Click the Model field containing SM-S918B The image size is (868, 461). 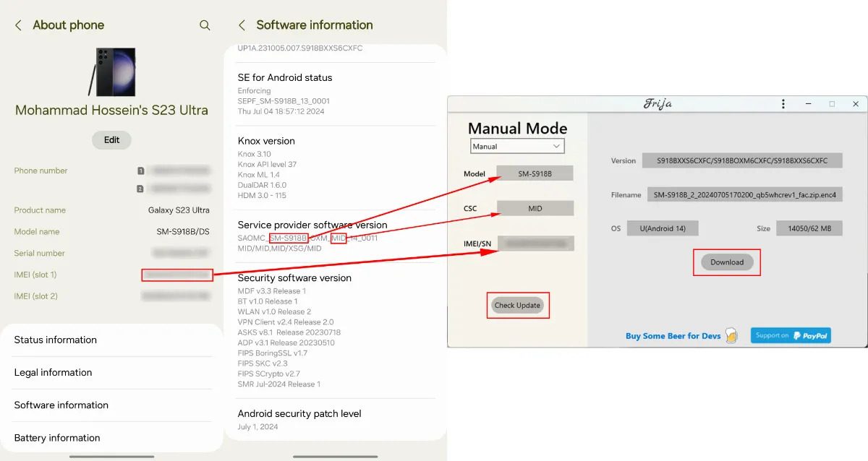pyautogui.click(x=535, y=173)
